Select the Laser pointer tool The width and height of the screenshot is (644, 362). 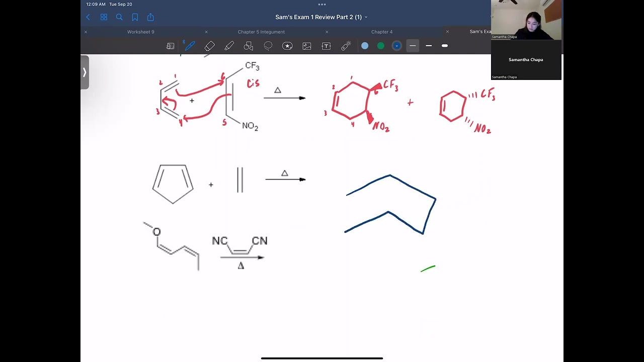pos(346,46)
